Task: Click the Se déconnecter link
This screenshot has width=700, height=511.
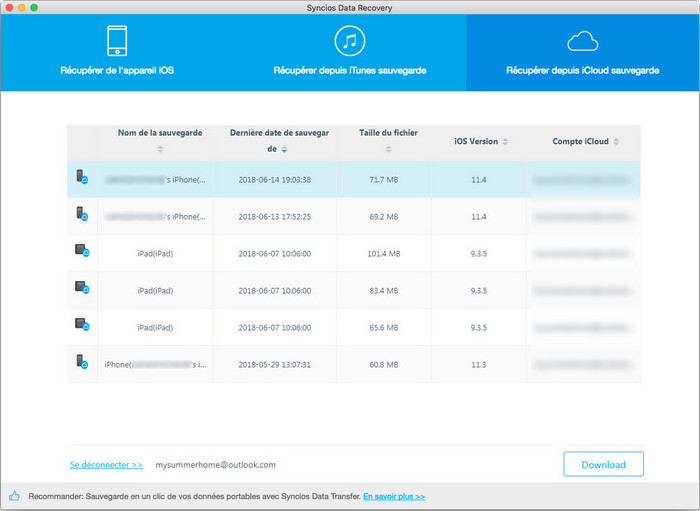Action: (106, 465)
